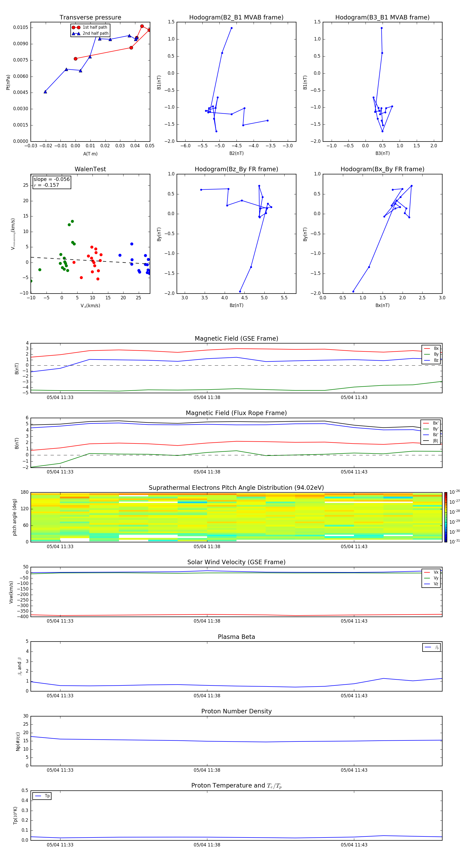473x868 pixels.
Task: Click the 'Hodogram(Bz_By FR frame)' title
Action: (x=236, y=169)
